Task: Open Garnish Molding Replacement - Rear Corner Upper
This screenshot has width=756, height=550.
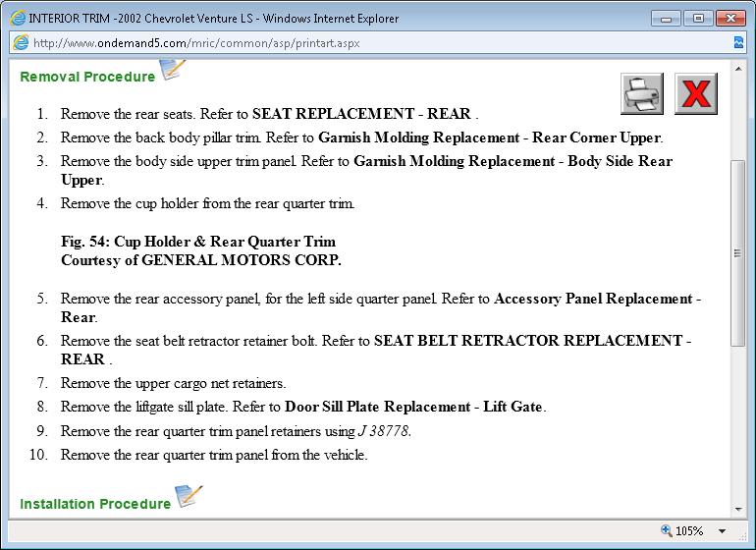Action: (489, 137)
